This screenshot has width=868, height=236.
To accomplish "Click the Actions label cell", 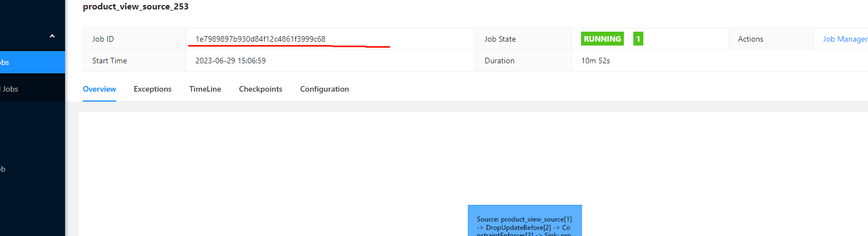I will [771, 39].
